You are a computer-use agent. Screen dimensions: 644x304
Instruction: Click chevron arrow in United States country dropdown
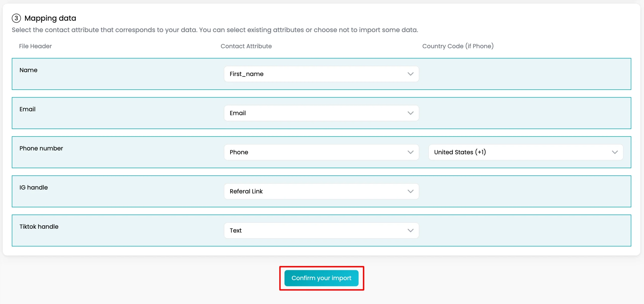click(615, 152)
